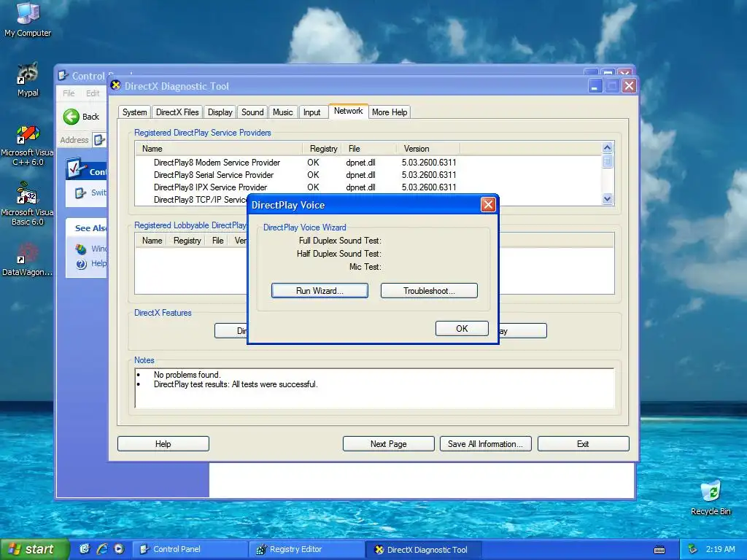This screenshot has height=560, width=747.
Task: Minimize the DirectX Diagnostic Tool window
Action: [595, 86]
